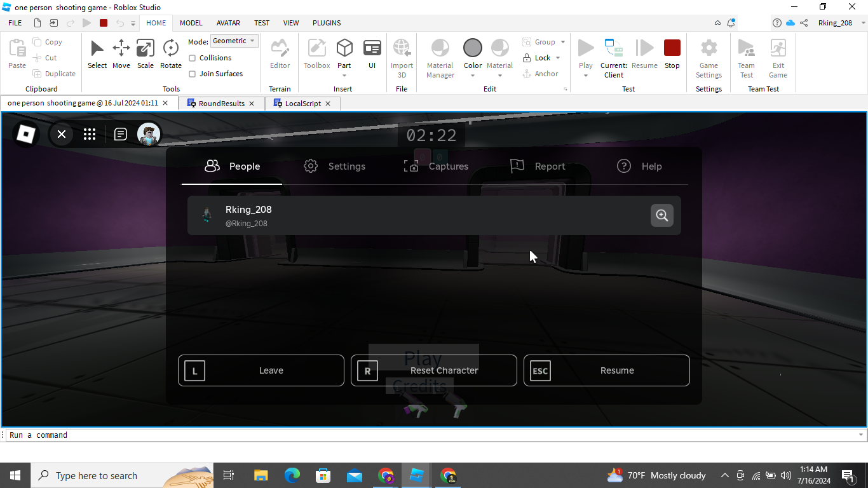Switch to the VIEW ribbon tab
This screenshot has height=488, width=868.
tap(291, 23)
